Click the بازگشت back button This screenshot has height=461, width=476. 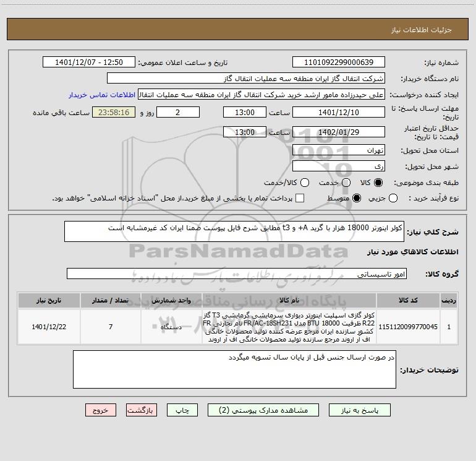142,410
